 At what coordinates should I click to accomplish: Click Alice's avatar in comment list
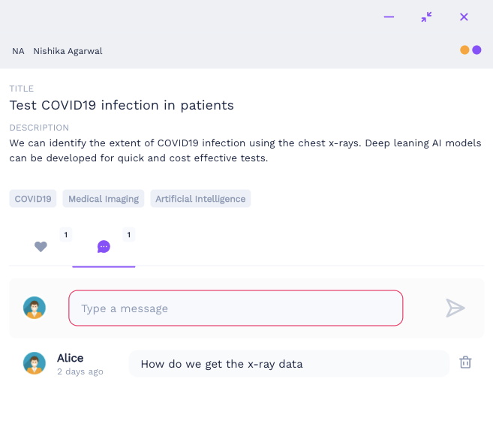(35, 363)
